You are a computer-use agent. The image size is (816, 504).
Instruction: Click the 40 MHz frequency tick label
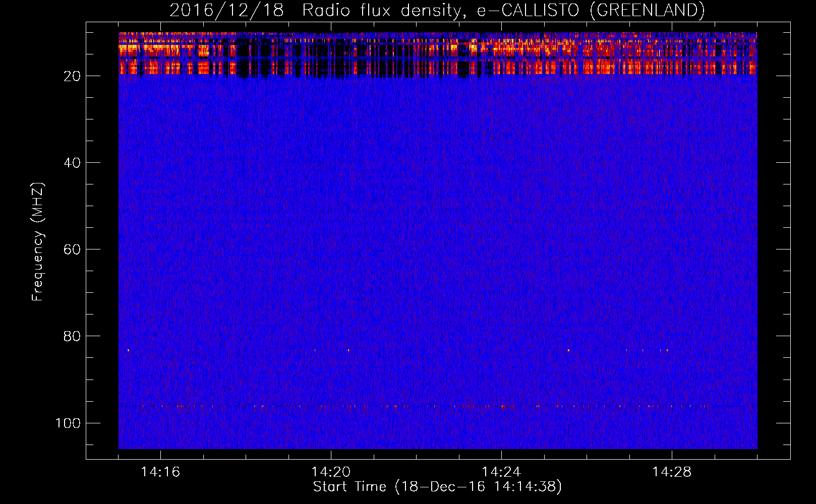pyautogui.click(x=72, y=163)
